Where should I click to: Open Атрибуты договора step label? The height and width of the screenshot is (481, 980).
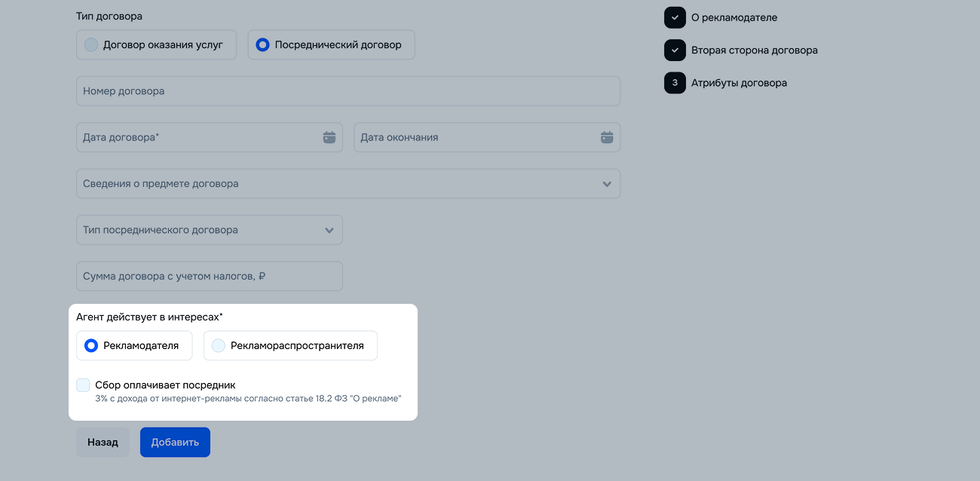pyautogui.click(x=739, y=83)
